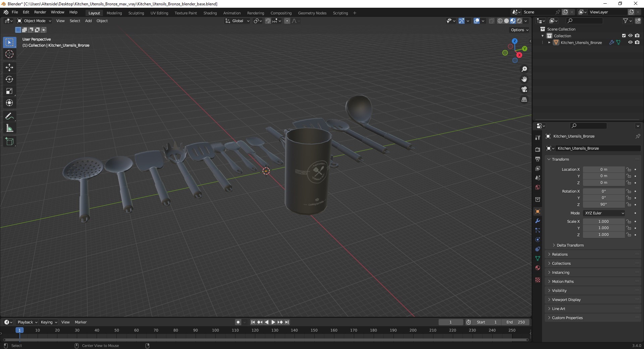Open the Object Data properties tab
The width and height of the screenshot is (644, 349).
coord(538,258)
